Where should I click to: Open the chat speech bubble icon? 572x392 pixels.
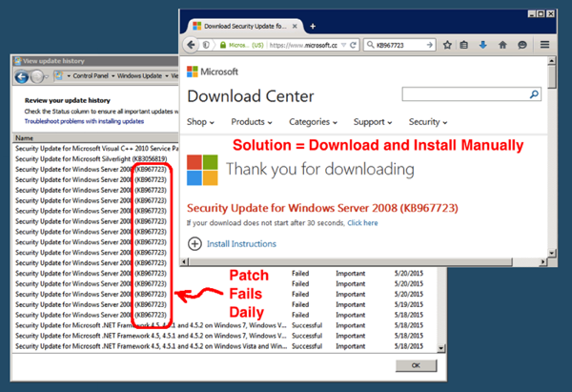point(522,45)
